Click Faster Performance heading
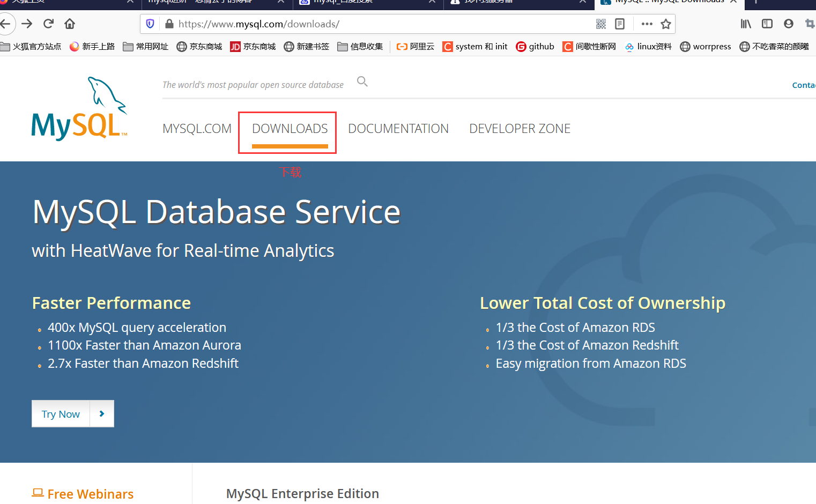The width and height of the screenshot is (816, 504). tap(112, 303)
